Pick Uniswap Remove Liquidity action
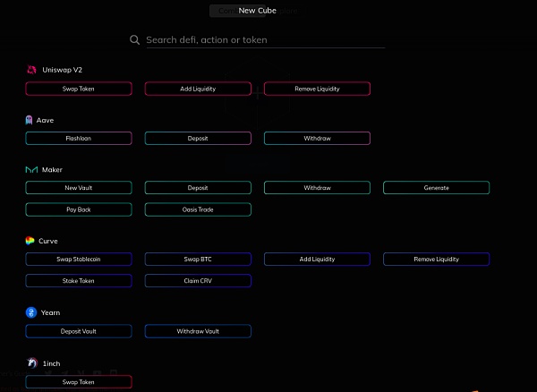The width and height of the screenshot is (537, 392). [317, 89]
